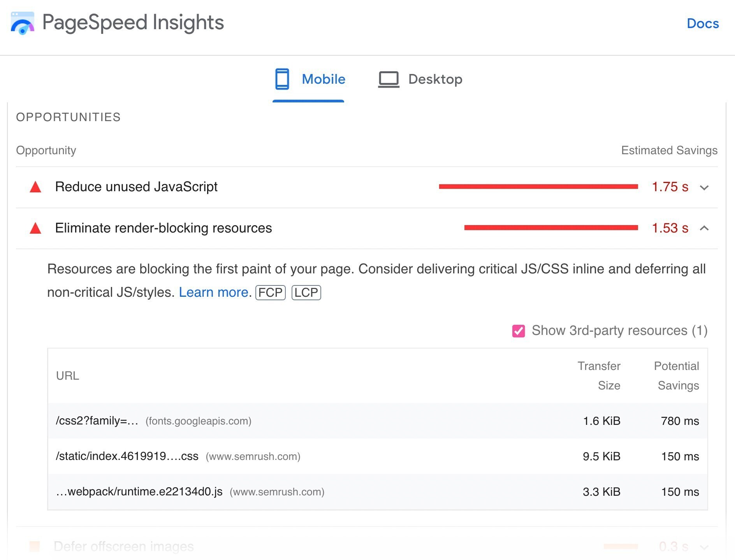Click the 150 ms savings for index css

[x=680, y=456]
